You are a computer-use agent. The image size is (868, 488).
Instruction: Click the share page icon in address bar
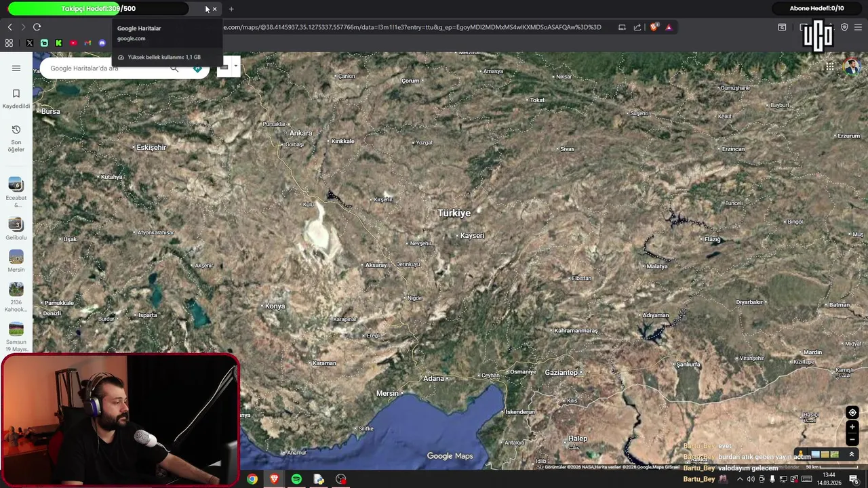(637, 27)
